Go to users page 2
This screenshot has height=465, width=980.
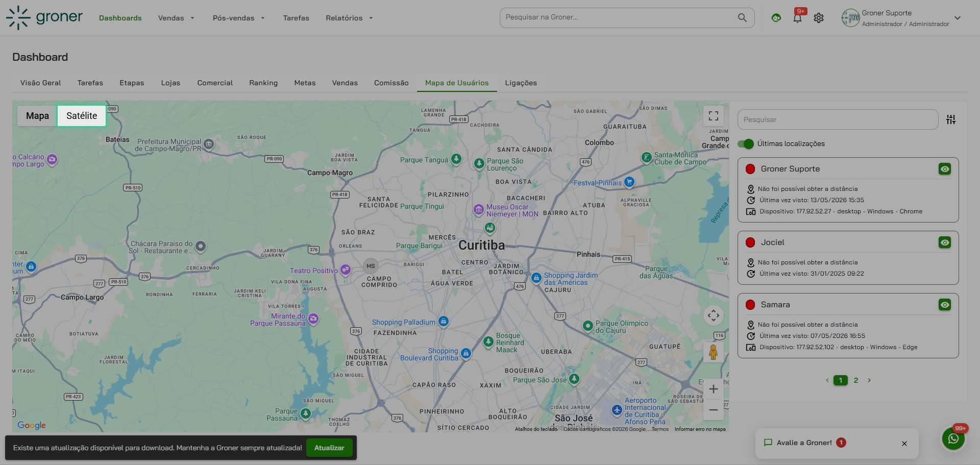tap(856, 380)
